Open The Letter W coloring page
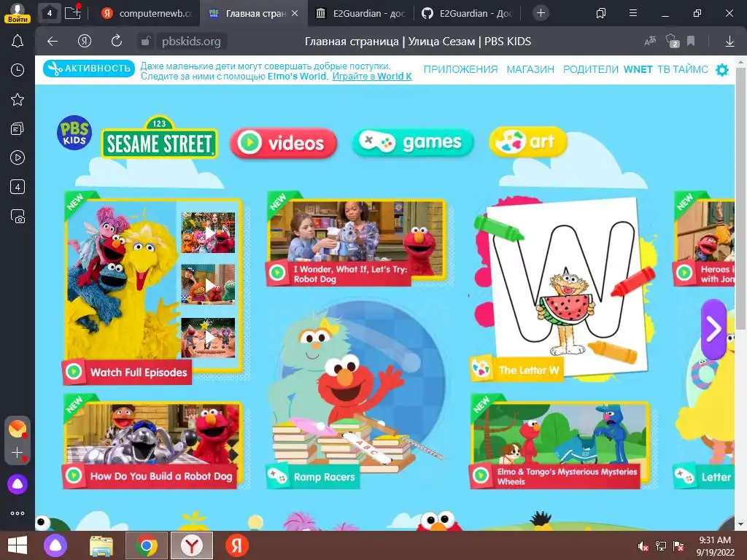 (x=564, y=289)
